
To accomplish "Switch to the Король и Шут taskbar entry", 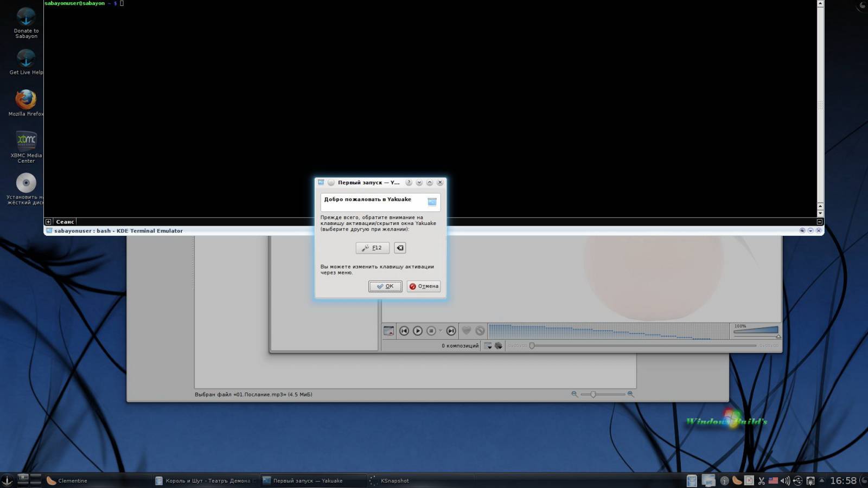I will pos(206,480).
